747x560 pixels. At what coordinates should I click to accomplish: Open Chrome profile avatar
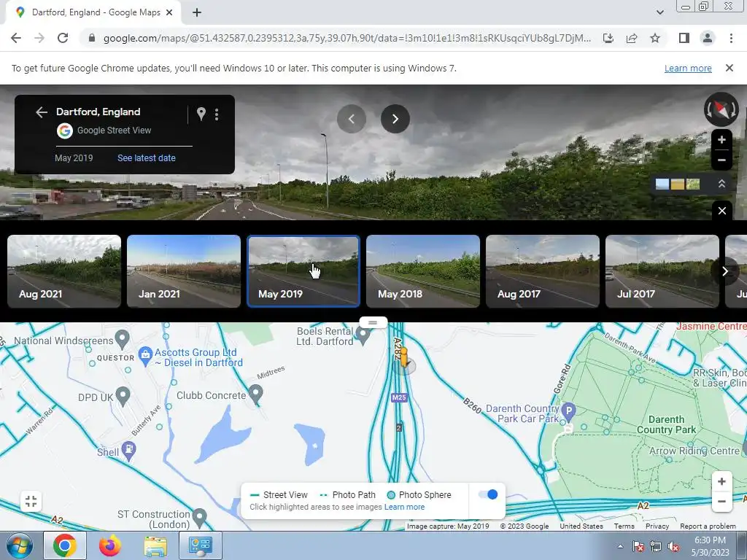(708, 38)
